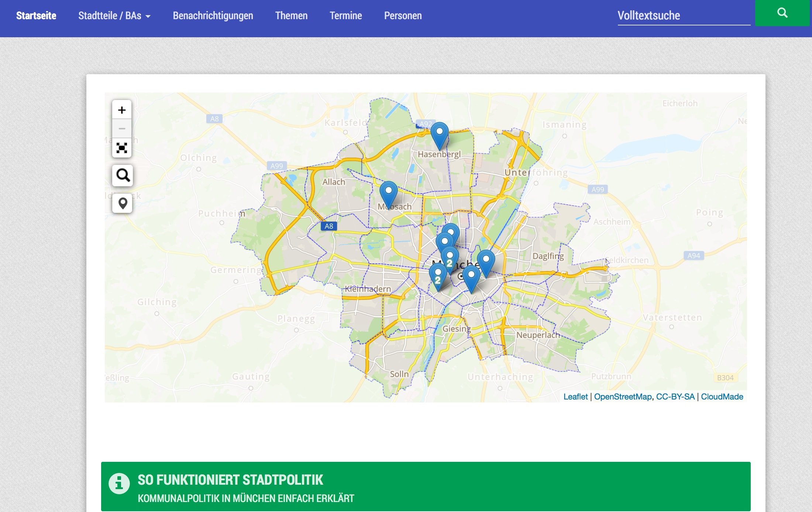Open the map magnifier search control
Image resolution: width=812 pixels, height=512 pixels.
click(123, 175)
